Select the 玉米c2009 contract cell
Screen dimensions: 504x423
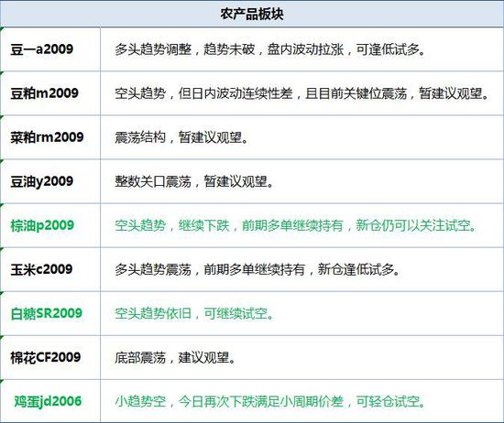50,269
